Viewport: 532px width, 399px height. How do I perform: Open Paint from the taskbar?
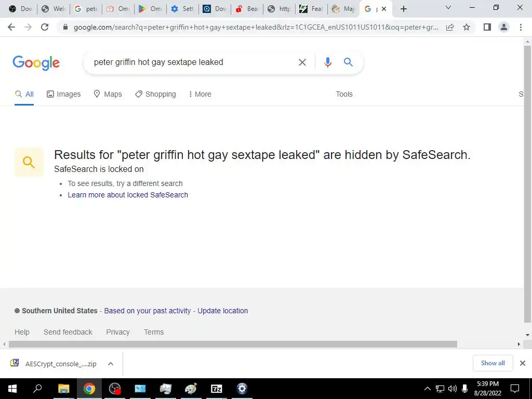point(191,389)
